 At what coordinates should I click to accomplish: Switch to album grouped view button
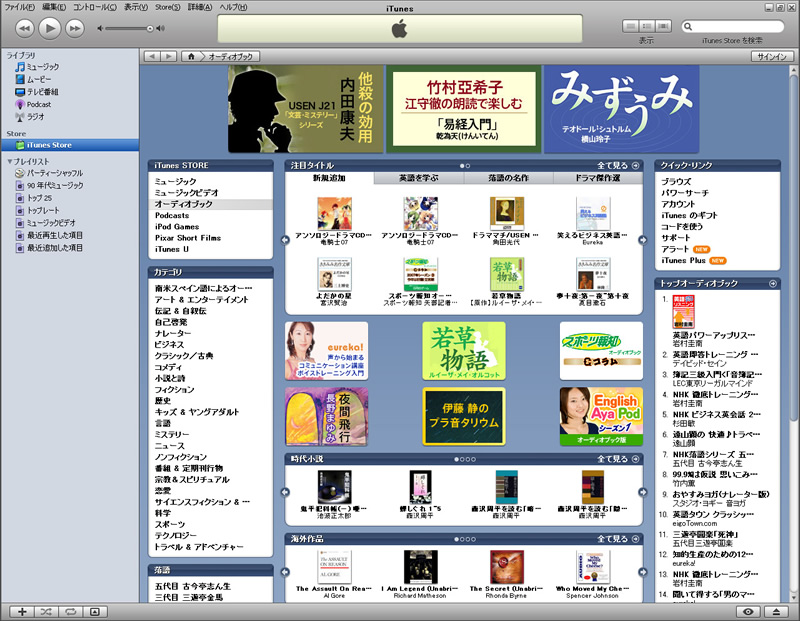tap(647, 26)
